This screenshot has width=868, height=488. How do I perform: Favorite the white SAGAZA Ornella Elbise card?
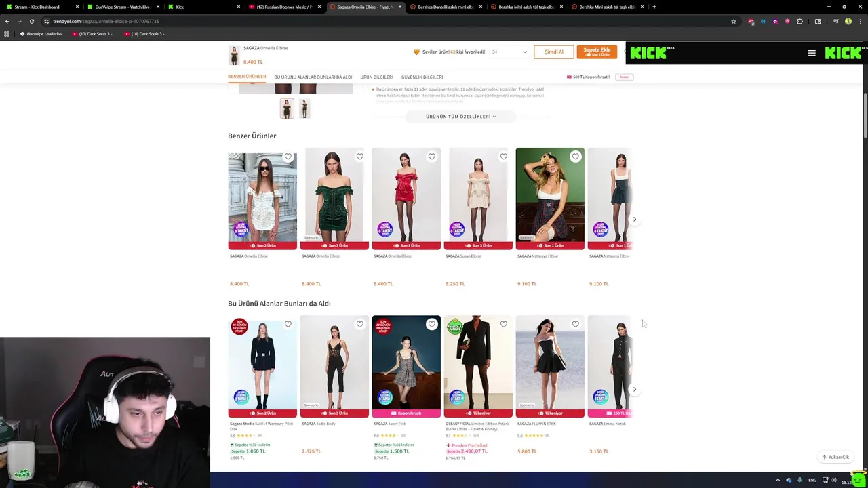click(288, 157)
